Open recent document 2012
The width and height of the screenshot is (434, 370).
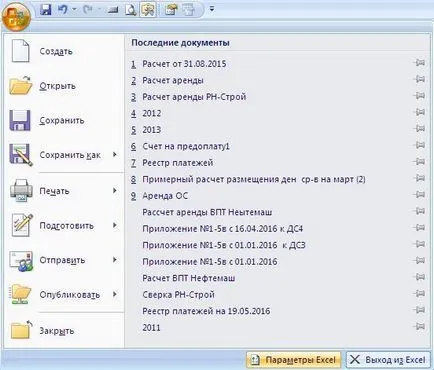tap(152, 113)
